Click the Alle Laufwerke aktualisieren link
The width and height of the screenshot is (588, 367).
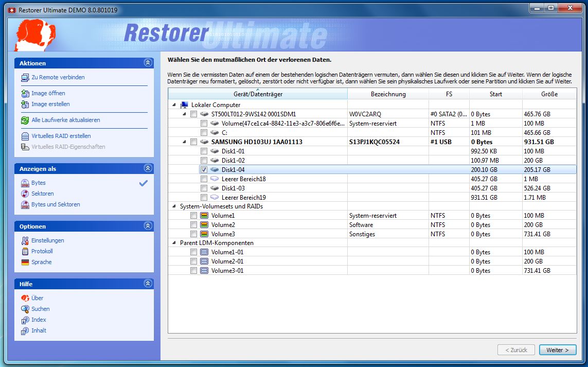point(66,120)
